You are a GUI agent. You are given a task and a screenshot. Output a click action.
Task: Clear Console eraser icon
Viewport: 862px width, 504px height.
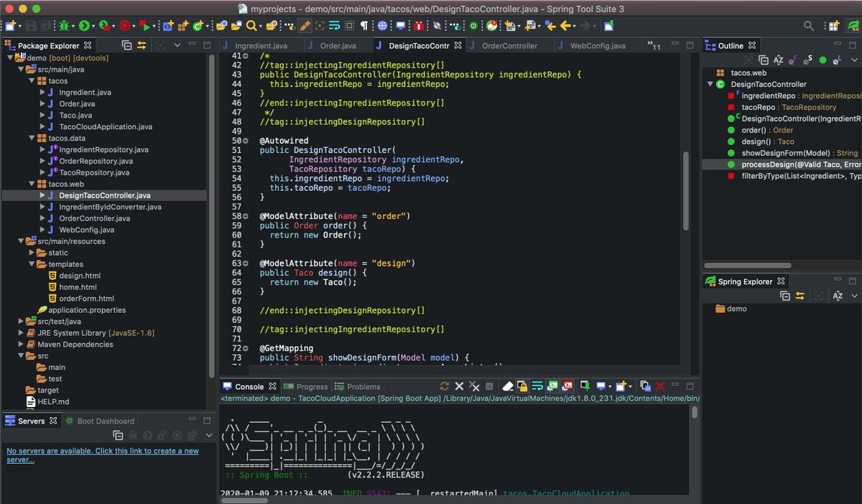(x=508, y=386)
